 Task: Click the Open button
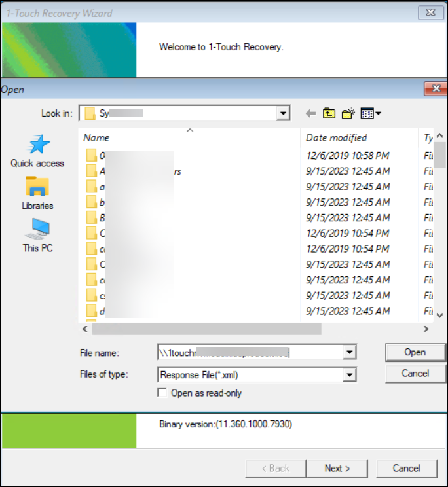(415, 352)
